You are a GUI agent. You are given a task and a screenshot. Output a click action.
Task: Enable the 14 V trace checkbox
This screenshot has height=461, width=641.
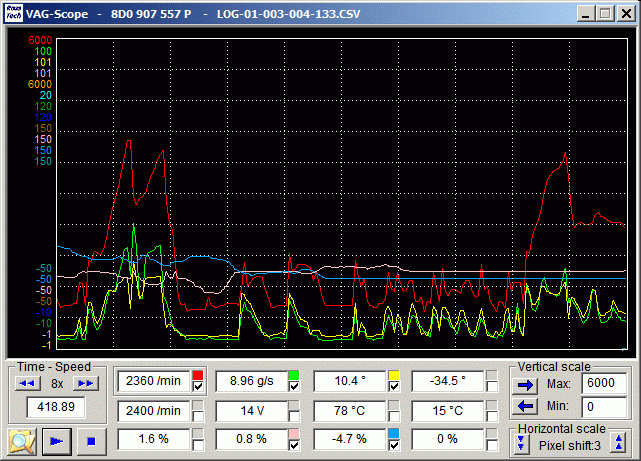pyautogui.click(x=294, y=416)
